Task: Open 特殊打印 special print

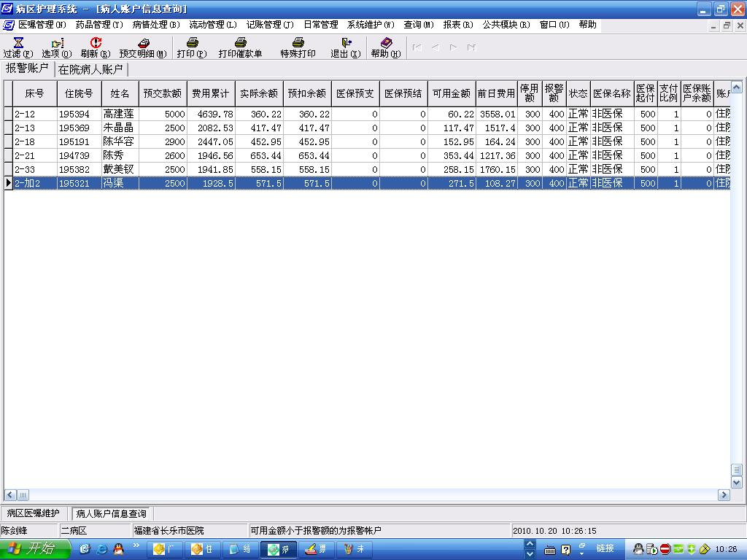Action: [298, 47]
